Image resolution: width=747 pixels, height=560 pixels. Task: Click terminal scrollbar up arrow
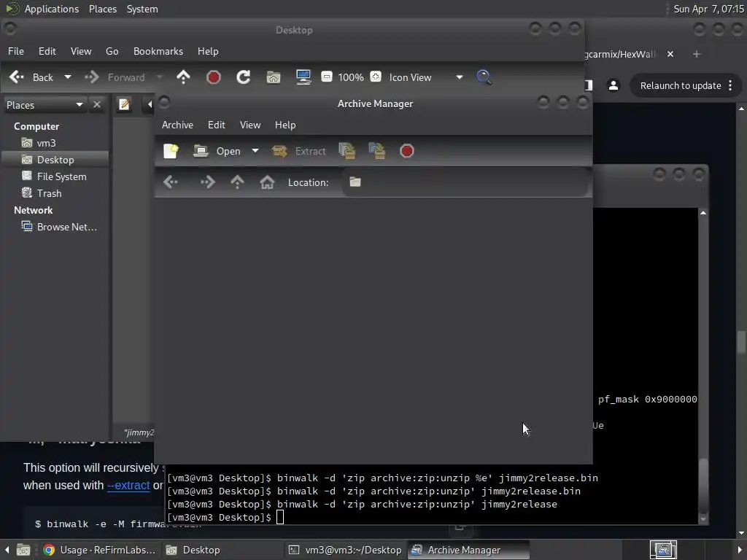coord(703,213)
